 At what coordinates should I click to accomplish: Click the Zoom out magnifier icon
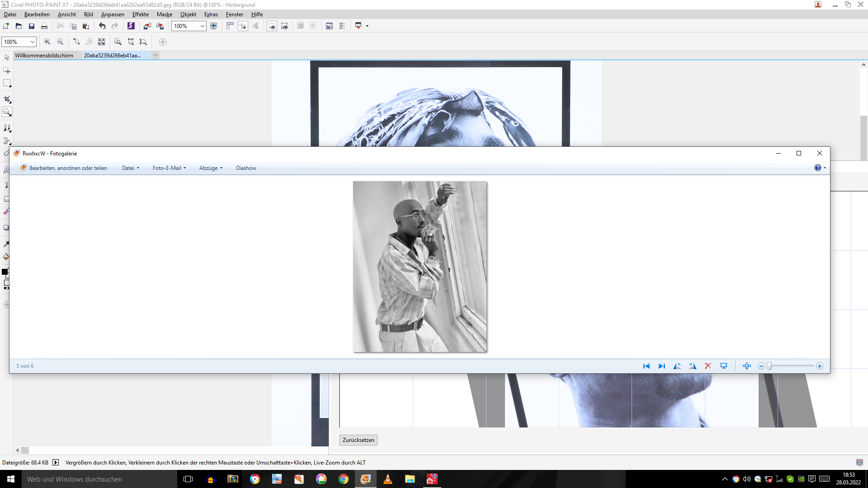tap(60, 42)
